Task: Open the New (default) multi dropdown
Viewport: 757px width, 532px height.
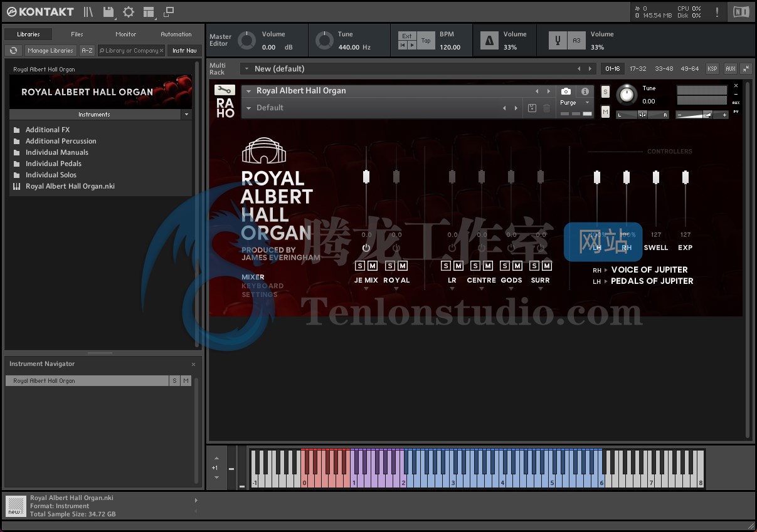Action: 248,69
